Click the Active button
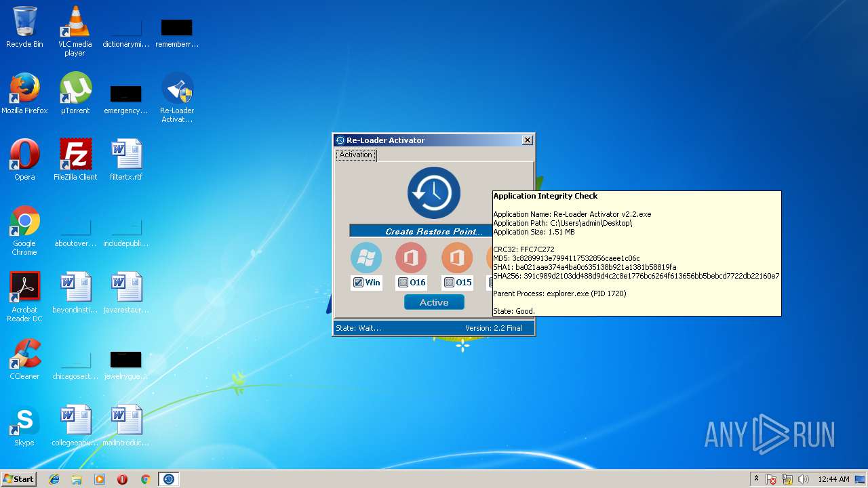 coord(434,302)
